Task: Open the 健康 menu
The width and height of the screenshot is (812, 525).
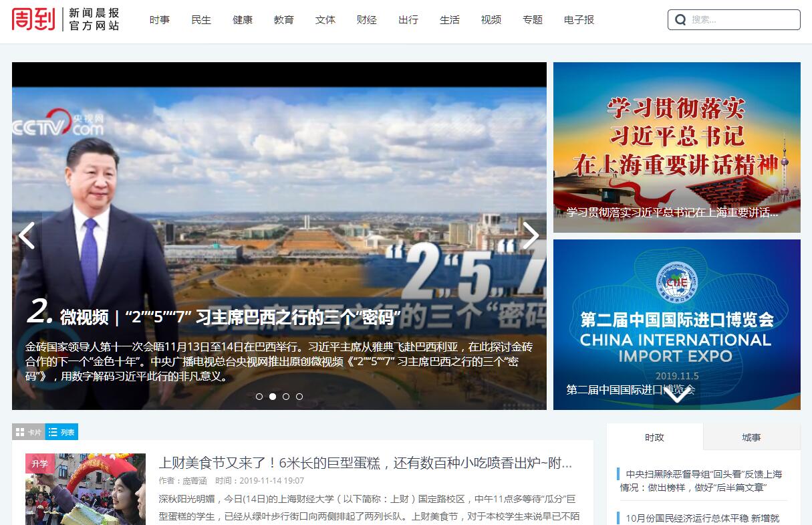Action: click(243, 20)
